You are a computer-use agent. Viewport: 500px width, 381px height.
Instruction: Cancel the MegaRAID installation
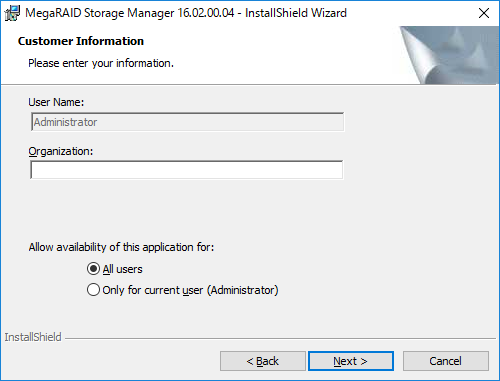pos(446,361)
